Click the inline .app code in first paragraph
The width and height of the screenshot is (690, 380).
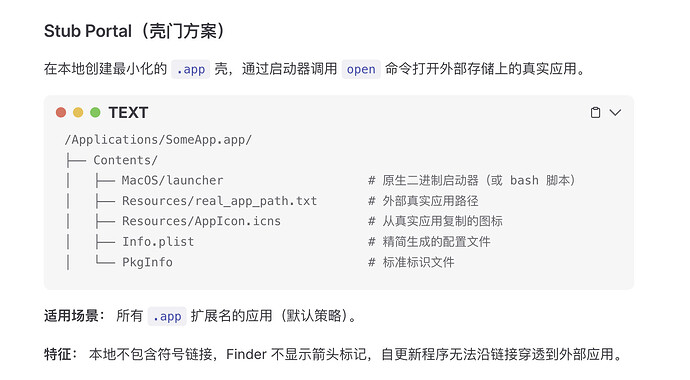(191, 69)
